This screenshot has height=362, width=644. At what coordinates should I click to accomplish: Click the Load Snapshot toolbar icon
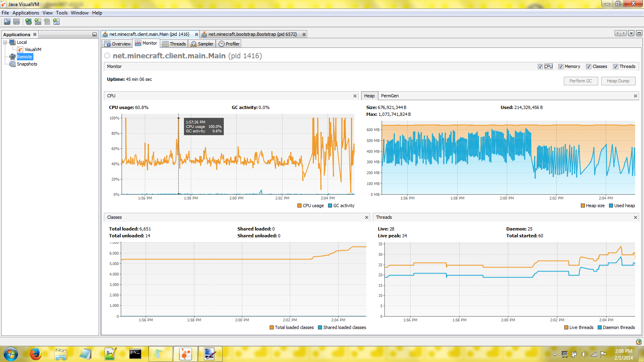click(7, 22)
